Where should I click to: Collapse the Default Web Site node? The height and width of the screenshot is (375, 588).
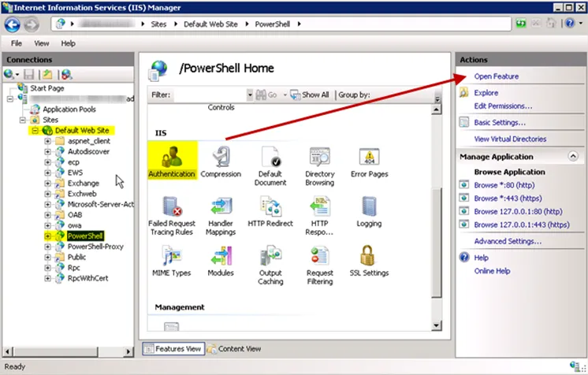click(35, 131)
